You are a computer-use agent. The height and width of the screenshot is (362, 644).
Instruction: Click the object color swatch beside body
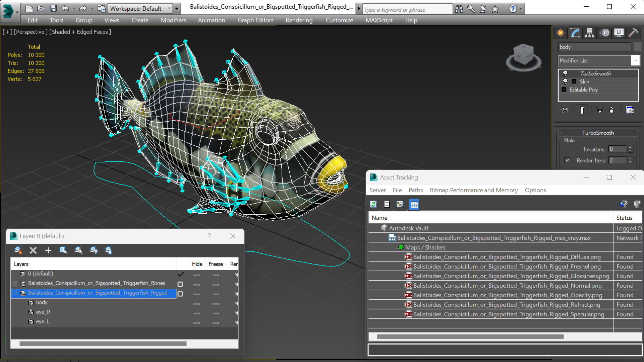[x=637, y=47]
